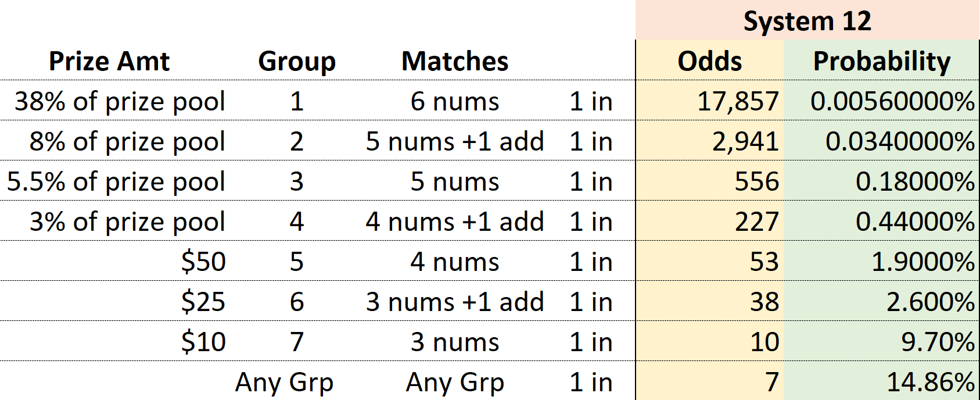This screenshot has width=980, height=400.
Task: Select the Prize Amt header cell
Action: coord(109,60)
